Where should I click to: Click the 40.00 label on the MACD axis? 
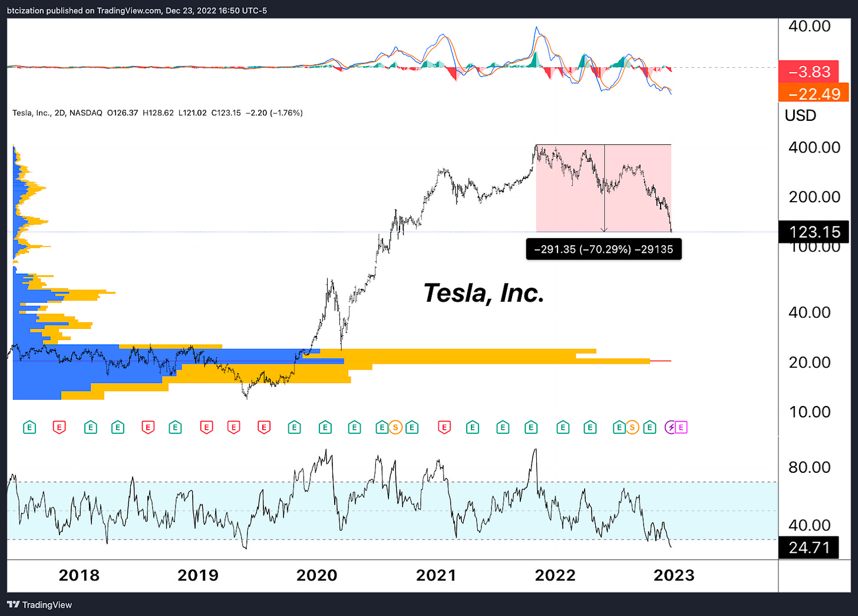pos(810,26)
